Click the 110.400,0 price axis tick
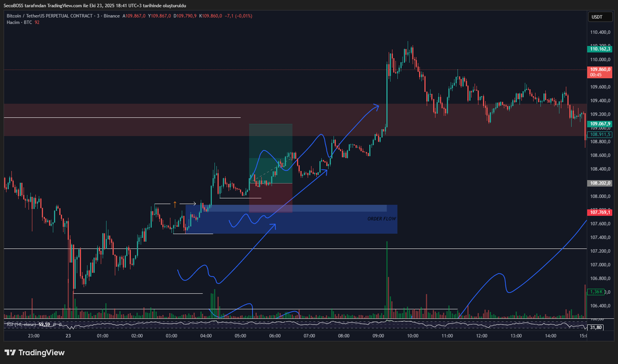The width and height of the screenshot is (618, 364). [x=600, y=32]
